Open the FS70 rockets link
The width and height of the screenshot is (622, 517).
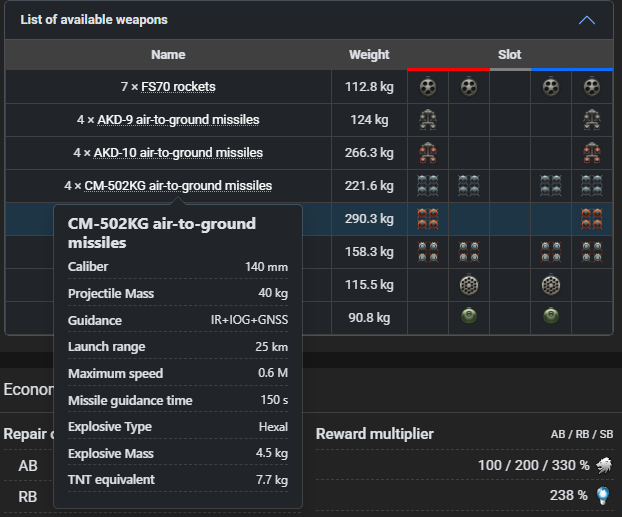(x=178, y=86)
